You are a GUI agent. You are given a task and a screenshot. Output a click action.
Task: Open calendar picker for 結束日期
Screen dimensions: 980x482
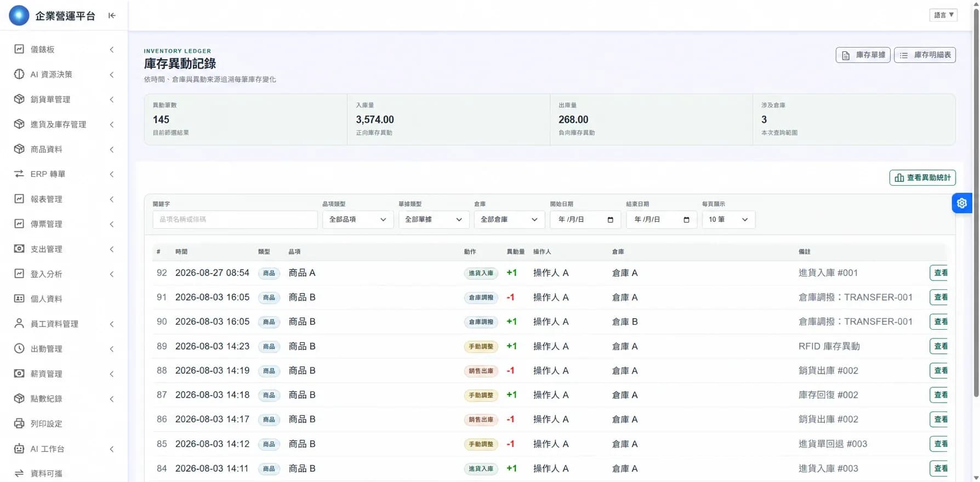[686, 220]
